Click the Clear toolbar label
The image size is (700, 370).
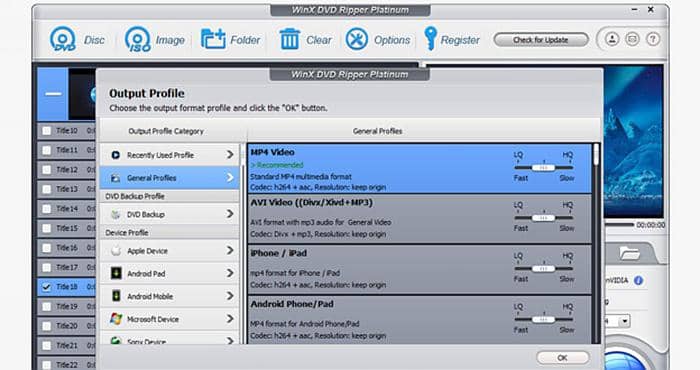coord(319,40)
